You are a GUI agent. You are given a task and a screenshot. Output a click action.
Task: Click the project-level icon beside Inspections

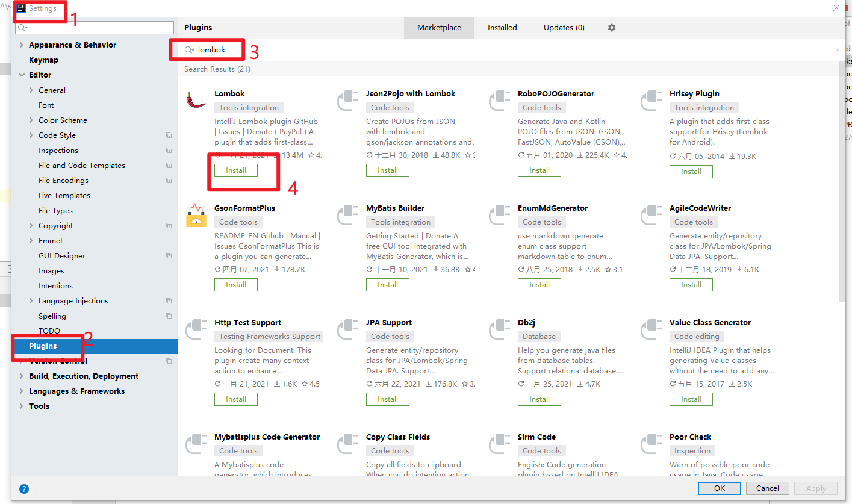tap(169, 151)
